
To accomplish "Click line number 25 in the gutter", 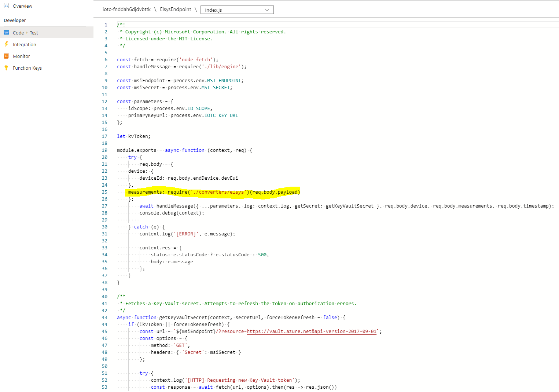I will pyautogui.click(x=104, y=192).
